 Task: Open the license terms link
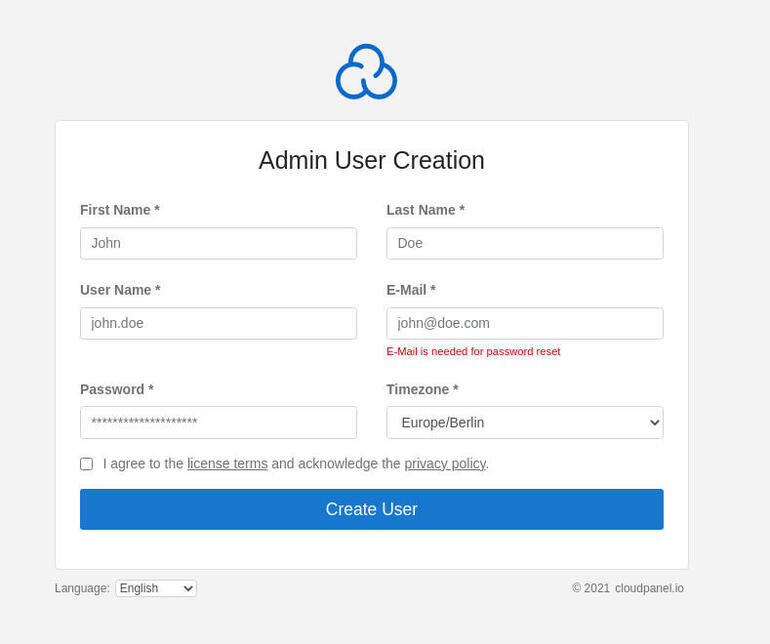pos(227,464)
